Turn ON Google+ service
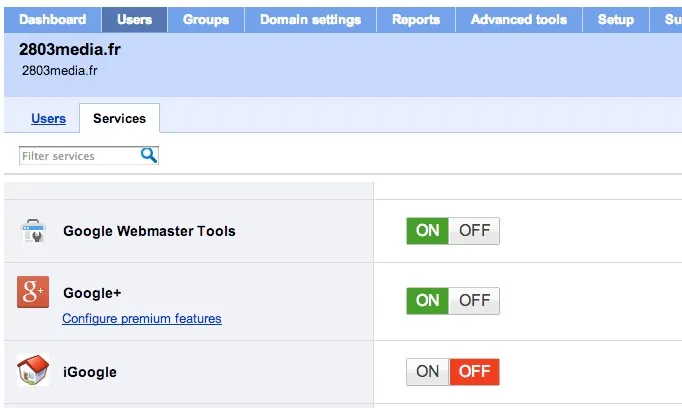682x408 pixels. [427, 301]
